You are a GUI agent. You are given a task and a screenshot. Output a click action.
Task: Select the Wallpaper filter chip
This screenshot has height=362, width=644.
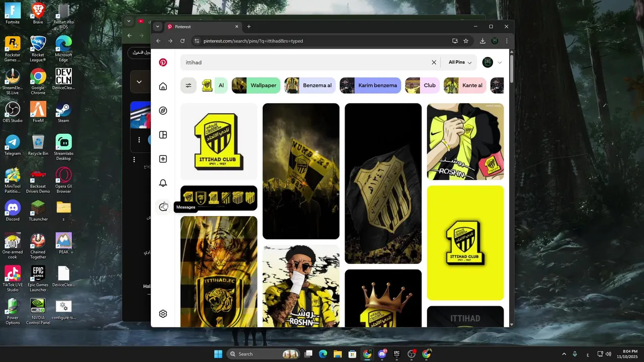point(256,85)
